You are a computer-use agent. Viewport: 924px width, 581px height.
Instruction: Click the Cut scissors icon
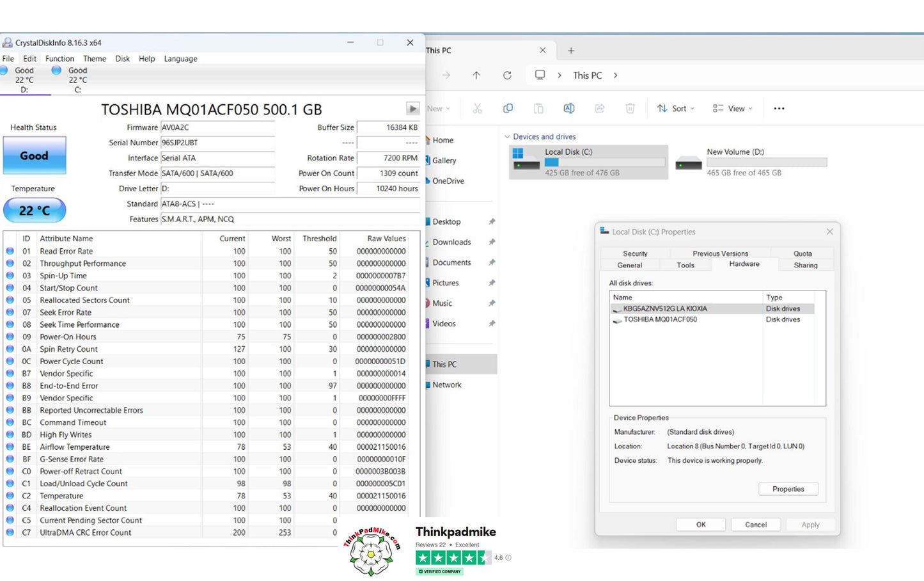click(477, 109)
